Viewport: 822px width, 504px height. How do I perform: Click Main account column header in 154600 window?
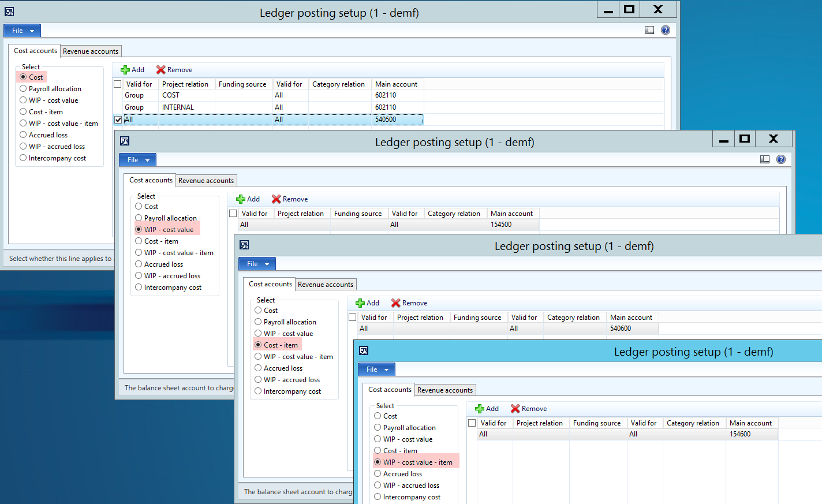tap(750, 423)
